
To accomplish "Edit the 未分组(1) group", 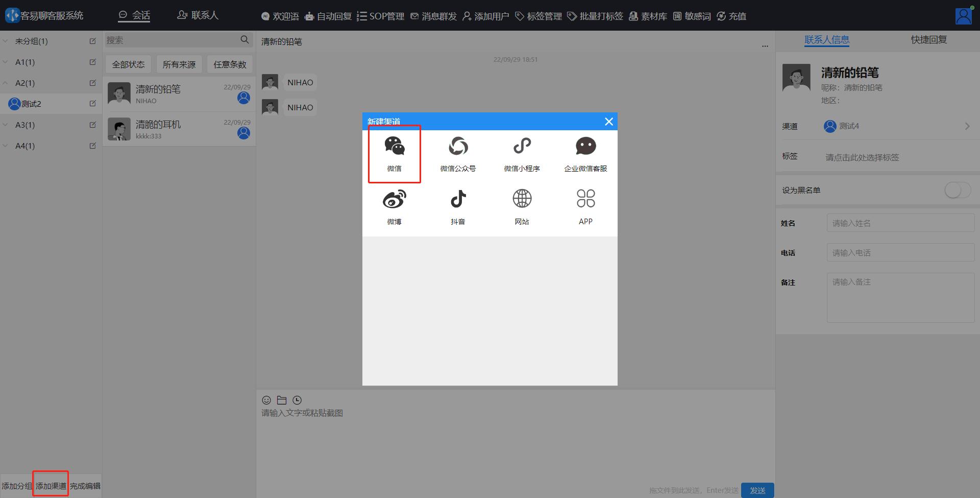I will click(x=92, y=41).
